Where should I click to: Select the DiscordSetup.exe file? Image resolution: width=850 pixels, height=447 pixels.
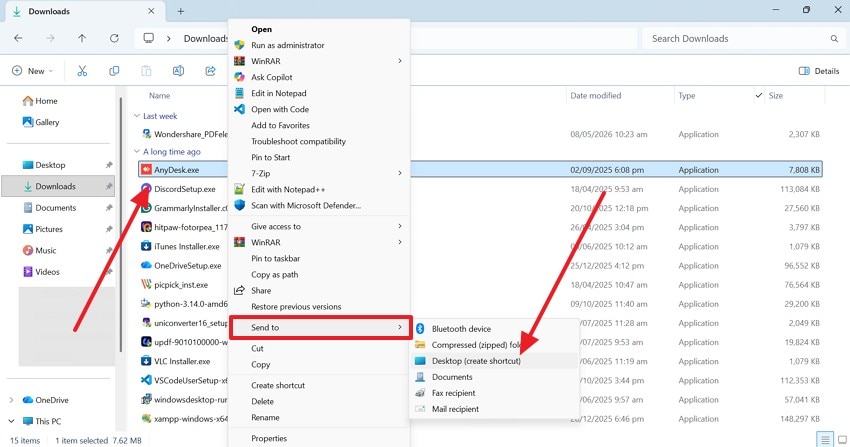[184, 189]
